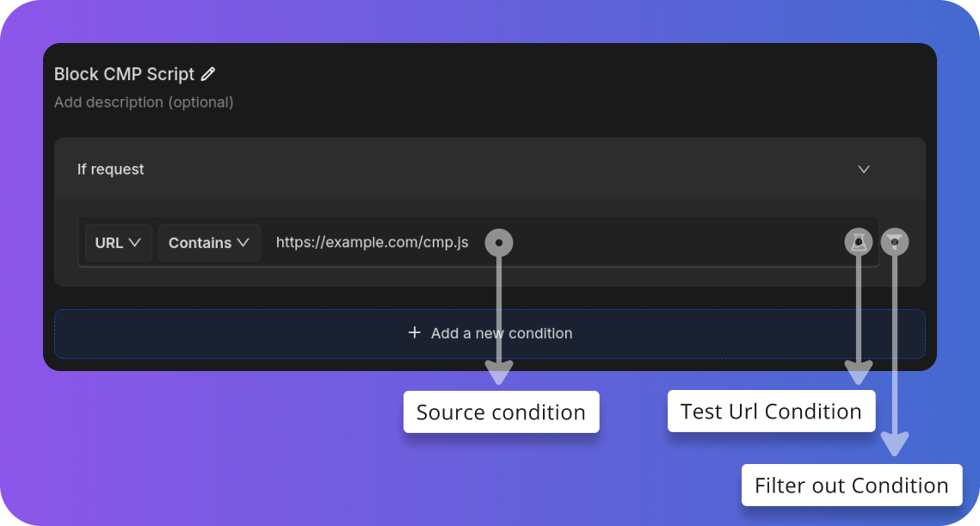The height and width of the screenshot is (526, 980).
Task: Click the flask Test Url Condition icon
Action: 858,242
